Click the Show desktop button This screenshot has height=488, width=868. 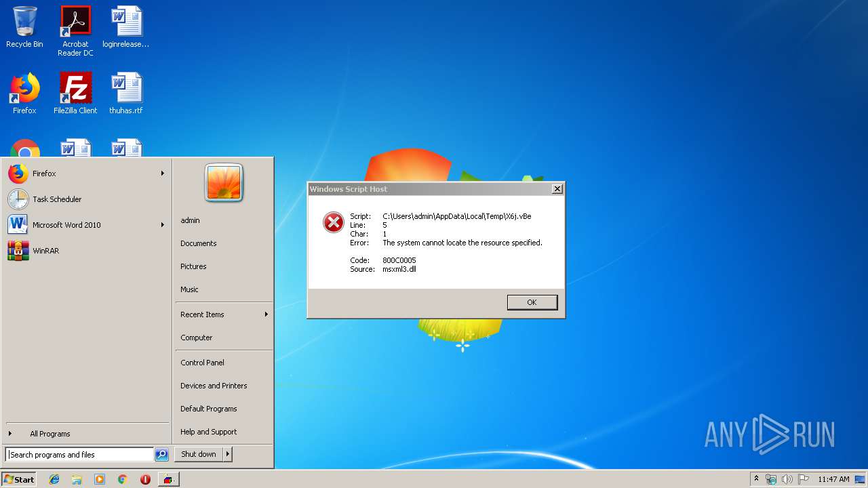coord(861,479)
